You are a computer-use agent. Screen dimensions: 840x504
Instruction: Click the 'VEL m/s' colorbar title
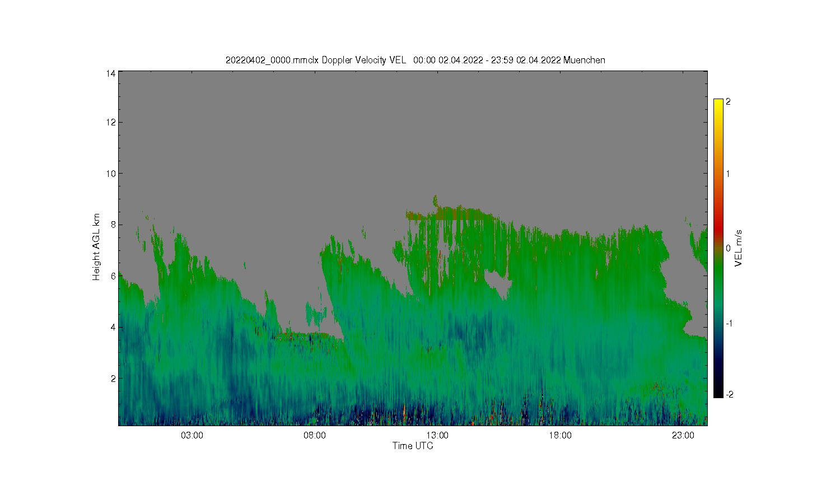(x=739, y=248)
